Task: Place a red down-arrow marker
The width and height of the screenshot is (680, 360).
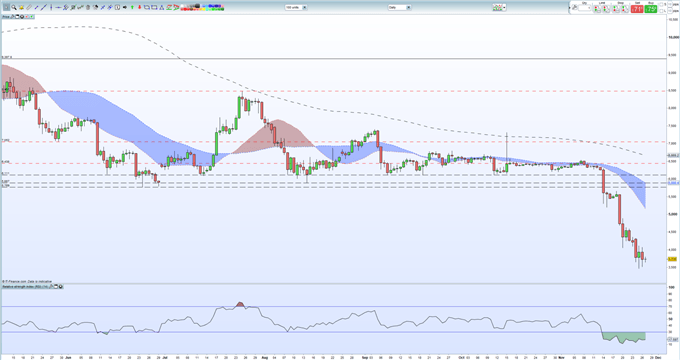Action: (140, 7)
